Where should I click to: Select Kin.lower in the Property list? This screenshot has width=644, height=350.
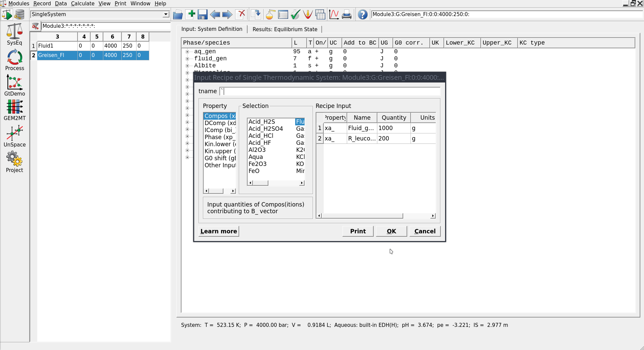(220, 144)
